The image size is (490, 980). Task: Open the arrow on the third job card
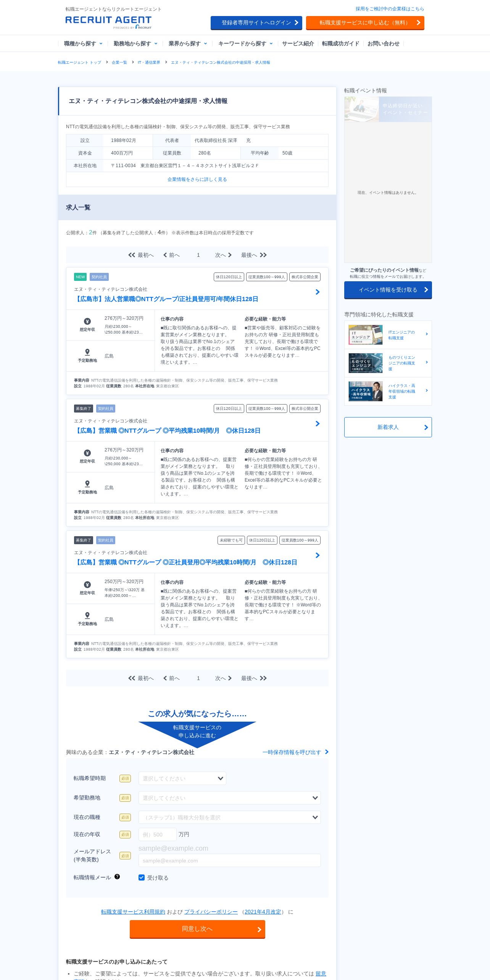(x=318, y=555)
